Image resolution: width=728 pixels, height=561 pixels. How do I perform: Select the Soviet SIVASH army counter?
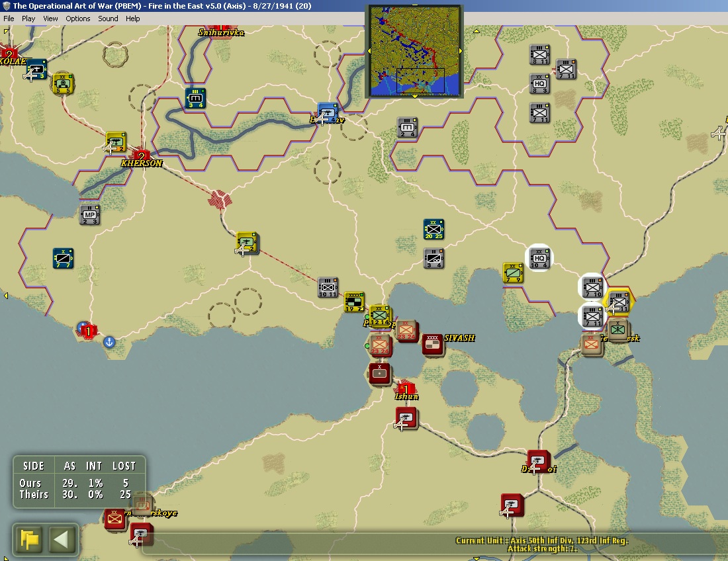tap(433, 345)
